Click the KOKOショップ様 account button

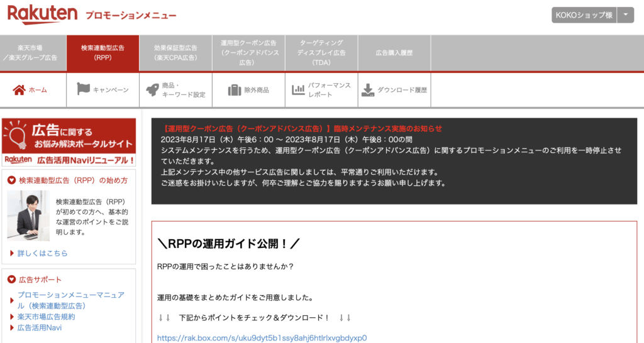[584, 14]
